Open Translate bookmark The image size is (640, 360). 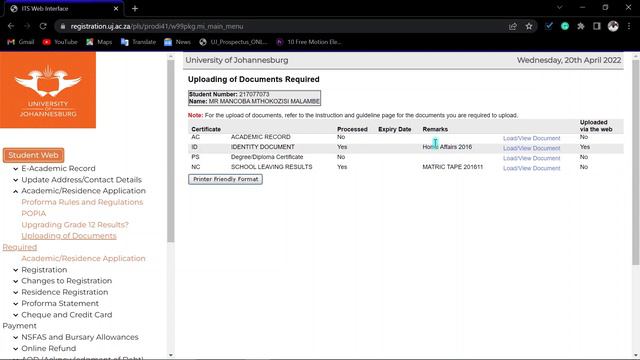[x=138, y=42]
